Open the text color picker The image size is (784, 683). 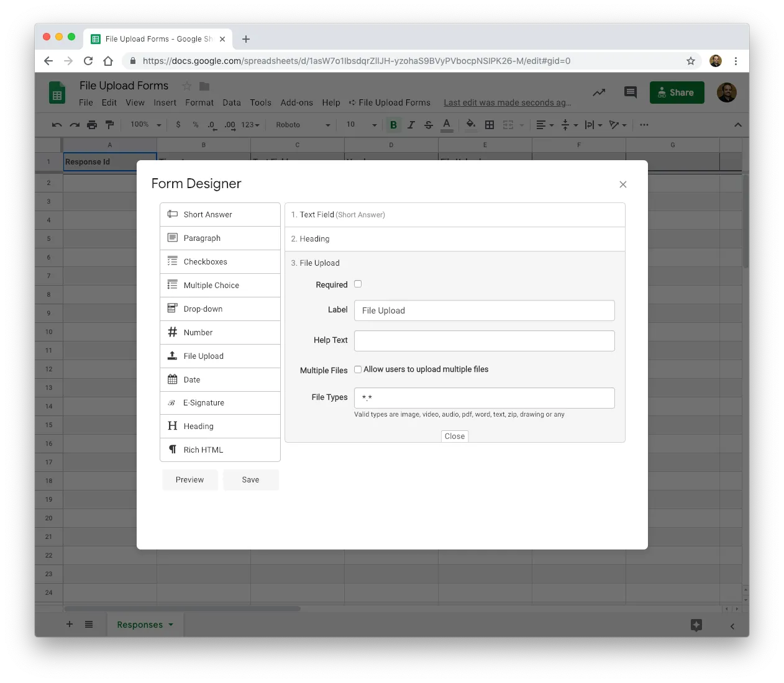447,125
